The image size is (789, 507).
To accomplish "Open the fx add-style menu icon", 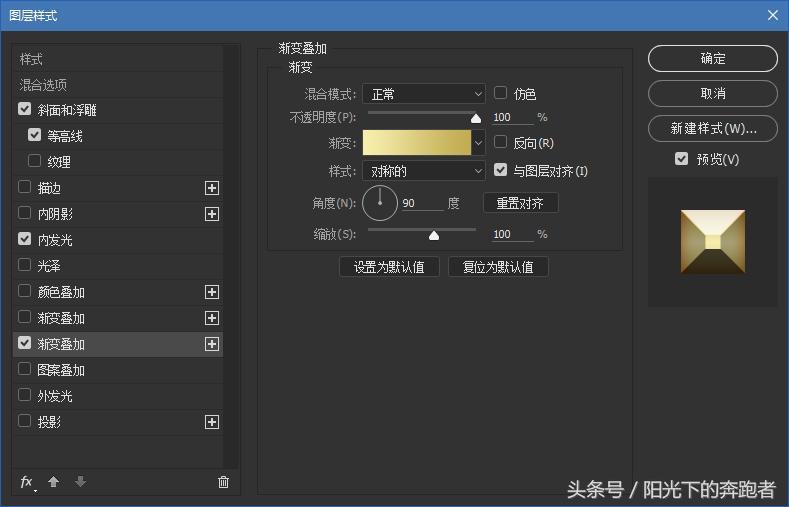I will [x=28, y=482].
